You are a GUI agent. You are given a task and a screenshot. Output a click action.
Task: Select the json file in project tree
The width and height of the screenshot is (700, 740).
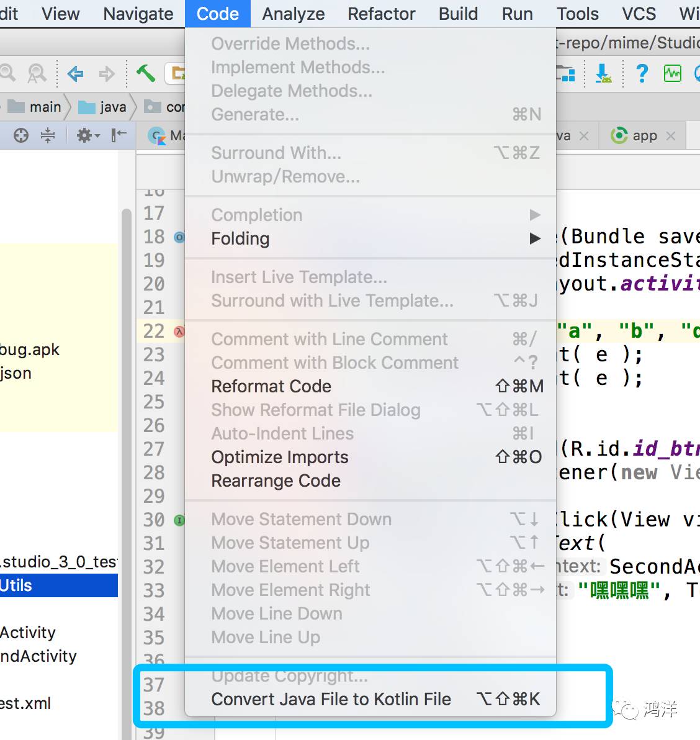(x=16, y=373)
